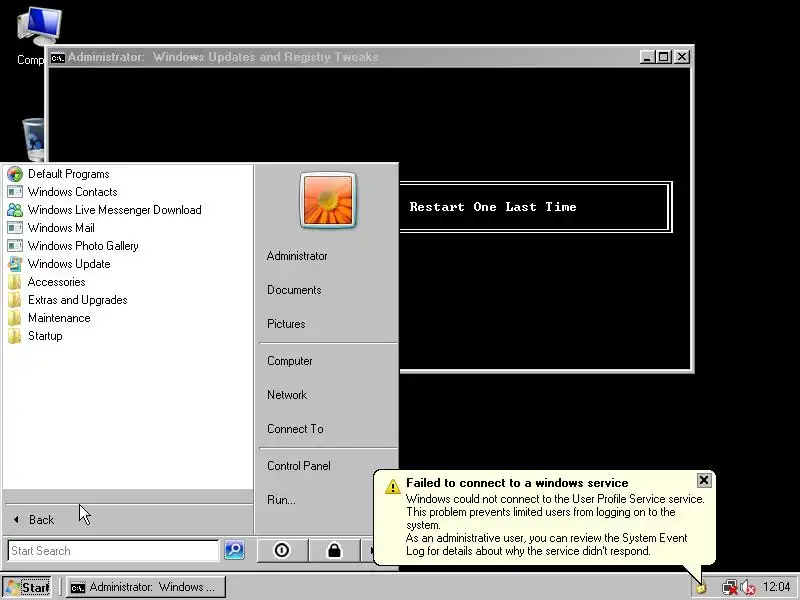
Task: Click the Maintenance folder icon
Action: coord(15,318)
